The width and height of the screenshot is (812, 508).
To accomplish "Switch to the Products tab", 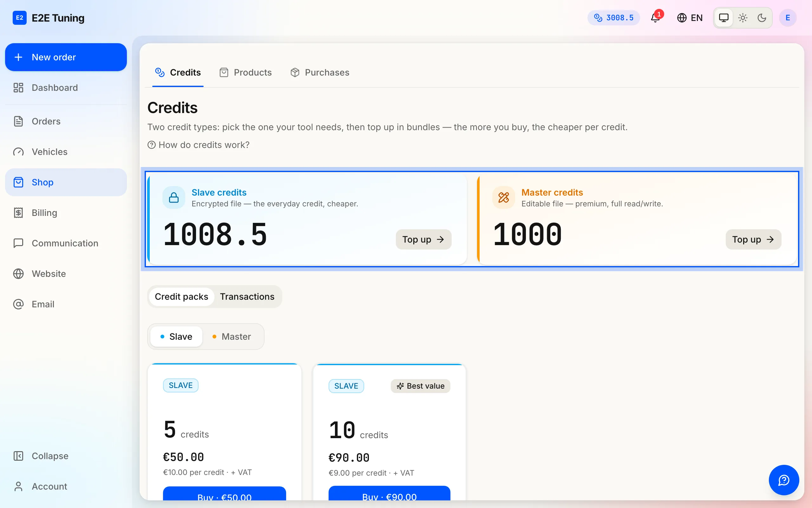I will point(246,73).
